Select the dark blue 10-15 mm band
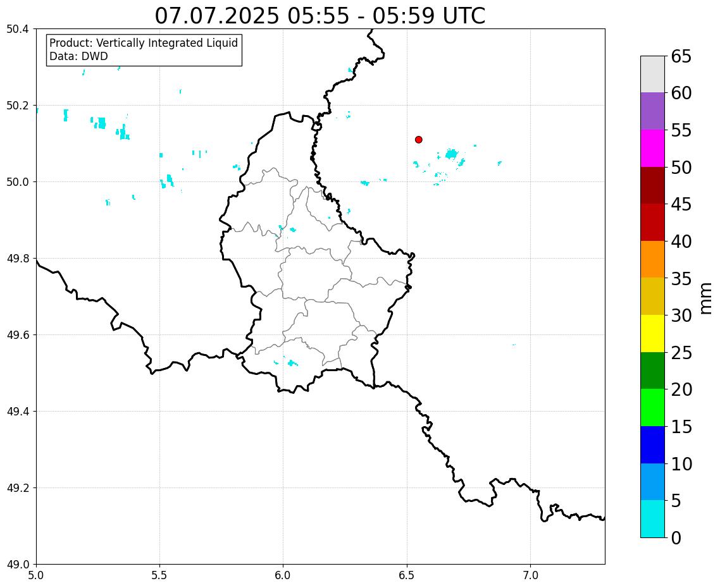 (652, 444)
